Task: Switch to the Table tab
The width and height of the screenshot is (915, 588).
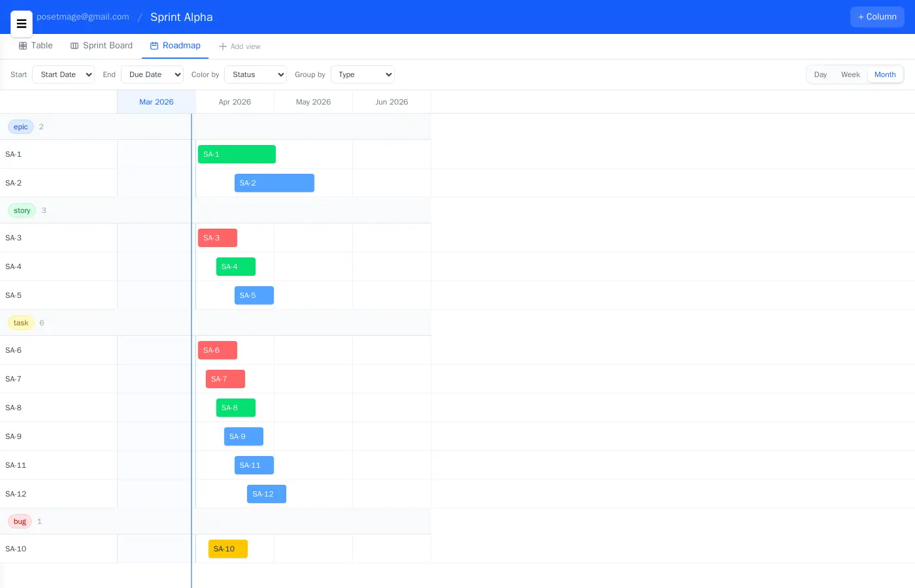Action: 42,46
